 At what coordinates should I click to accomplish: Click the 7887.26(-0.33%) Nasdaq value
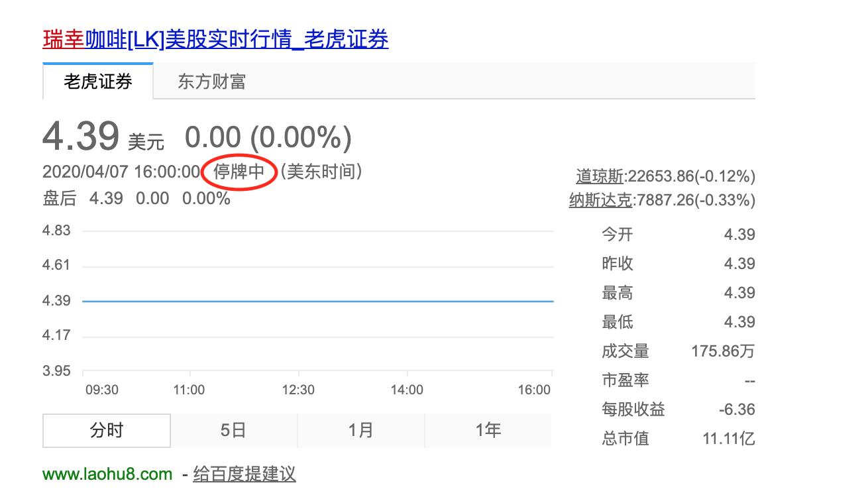(x=696, y=200)
